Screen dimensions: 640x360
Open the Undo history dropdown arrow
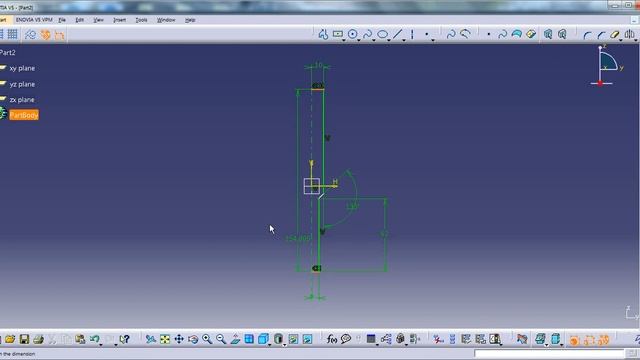click(x=101, y=344)
